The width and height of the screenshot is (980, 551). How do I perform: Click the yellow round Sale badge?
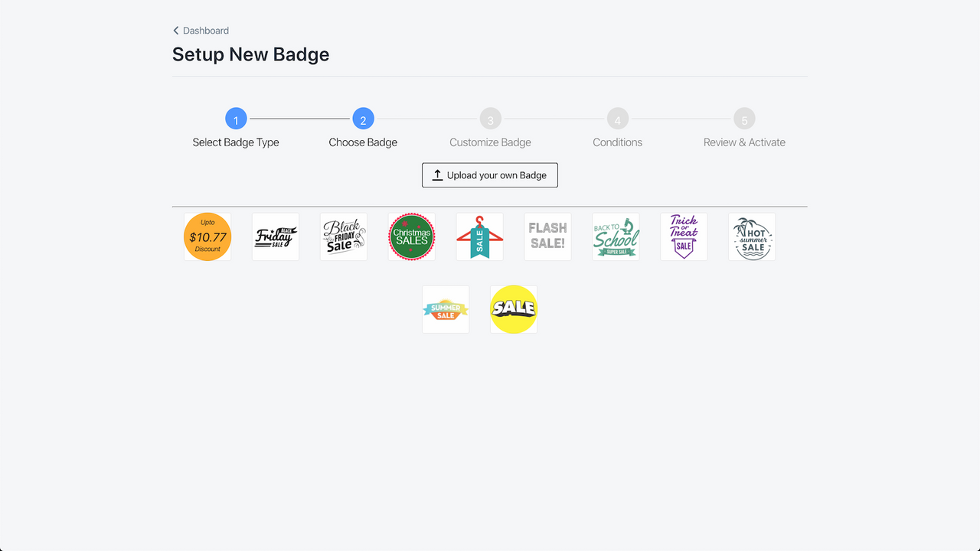coord(513,309)
